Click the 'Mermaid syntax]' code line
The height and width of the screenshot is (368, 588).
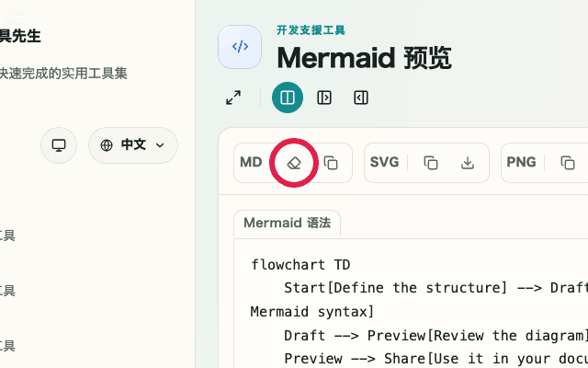[x=312, y=312]
